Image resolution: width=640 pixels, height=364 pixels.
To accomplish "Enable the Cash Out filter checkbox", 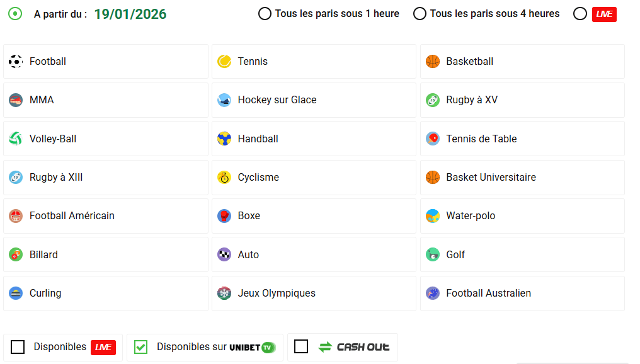I will click(x=301, y=347).
